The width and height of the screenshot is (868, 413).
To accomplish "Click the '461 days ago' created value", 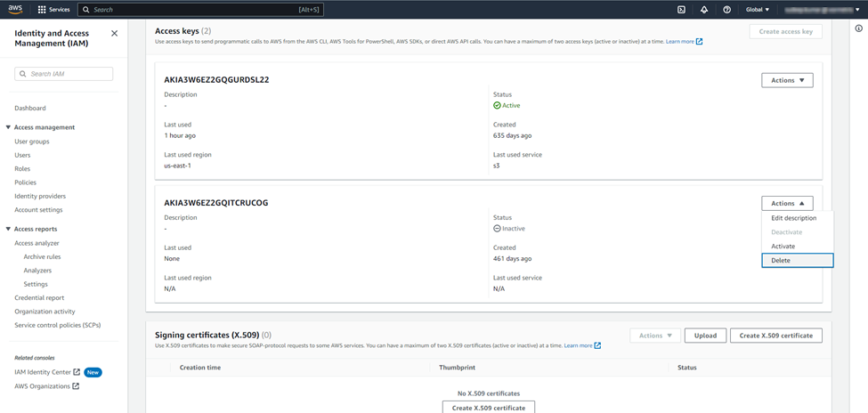I will (513, 259).
